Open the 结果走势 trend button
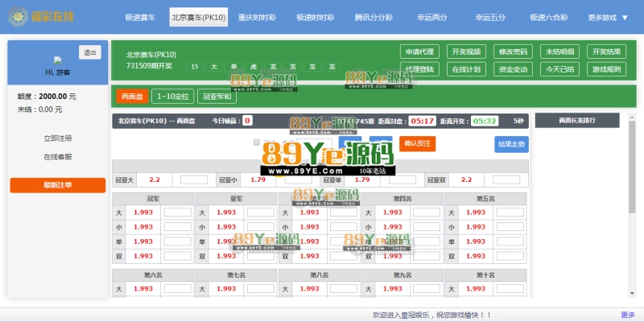The height and width of the screenshot is (322, 644). [x=511, y=144]
